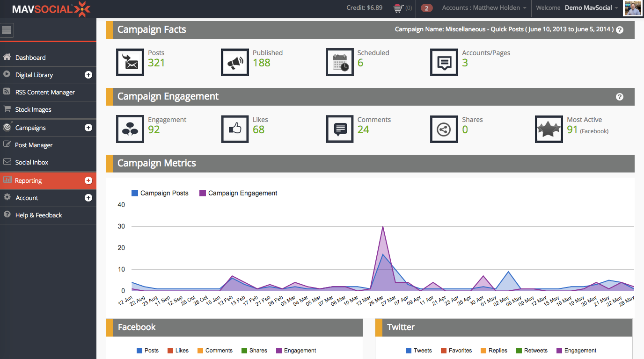Image resolution: width=644 pixels, height=359 pixels.
Task: Open the shopping cart icon
Action: pyautogui.click(x=398, y=8)
